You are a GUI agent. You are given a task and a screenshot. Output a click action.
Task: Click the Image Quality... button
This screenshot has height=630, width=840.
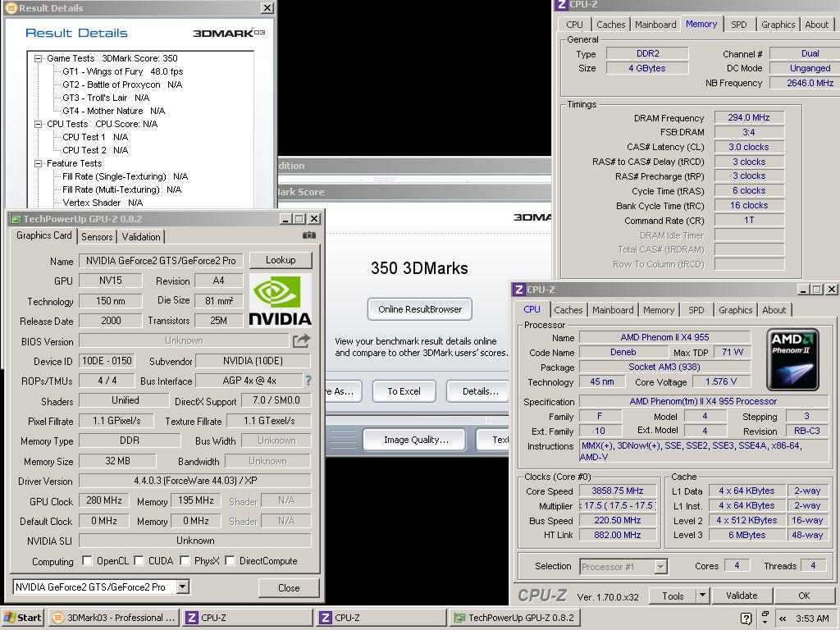click(x=416, y=440)
